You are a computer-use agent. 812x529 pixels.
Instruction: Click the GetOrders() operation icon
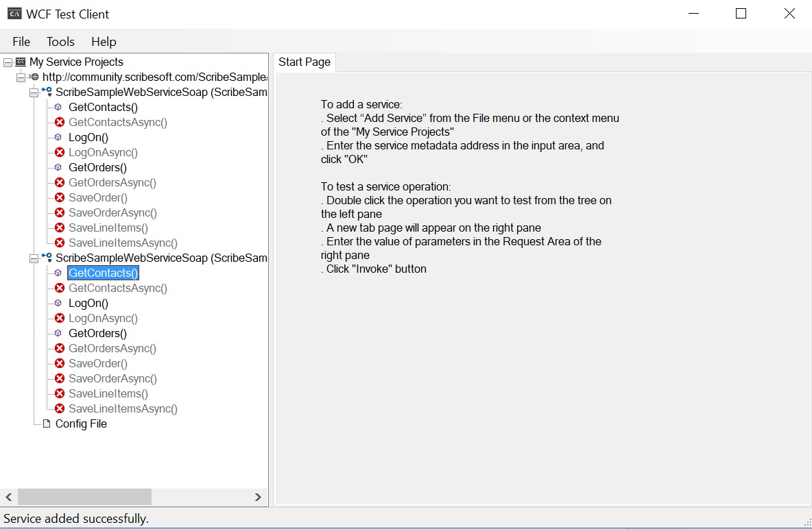(59, 167)
